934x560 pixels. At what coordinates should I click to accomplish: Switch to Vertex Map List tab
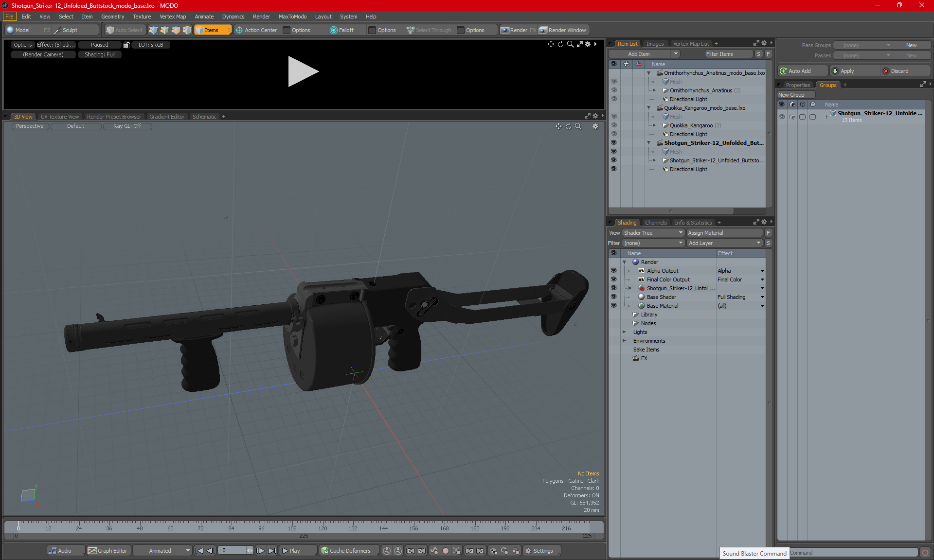click(x=691, y=44)
